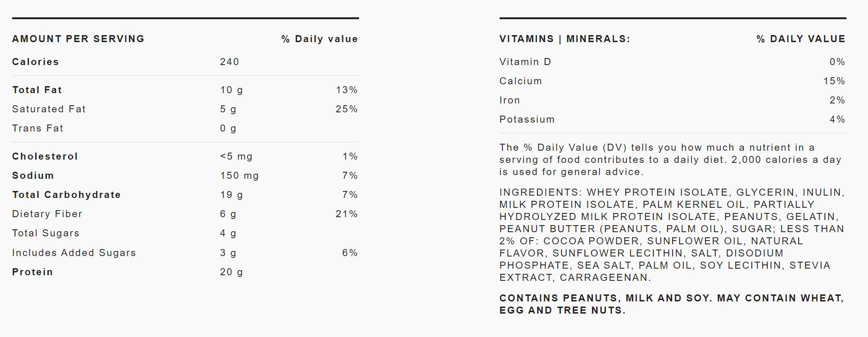
Task: Click the Daily Value explanation paragraph
Action: tap(670, 160)
